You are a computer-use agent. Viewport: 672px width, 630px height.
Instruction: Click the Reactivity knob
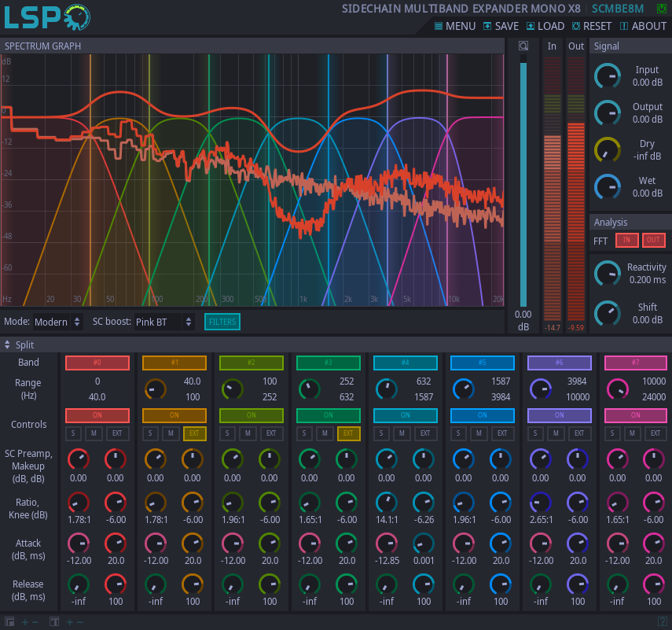tap(608, 273)
